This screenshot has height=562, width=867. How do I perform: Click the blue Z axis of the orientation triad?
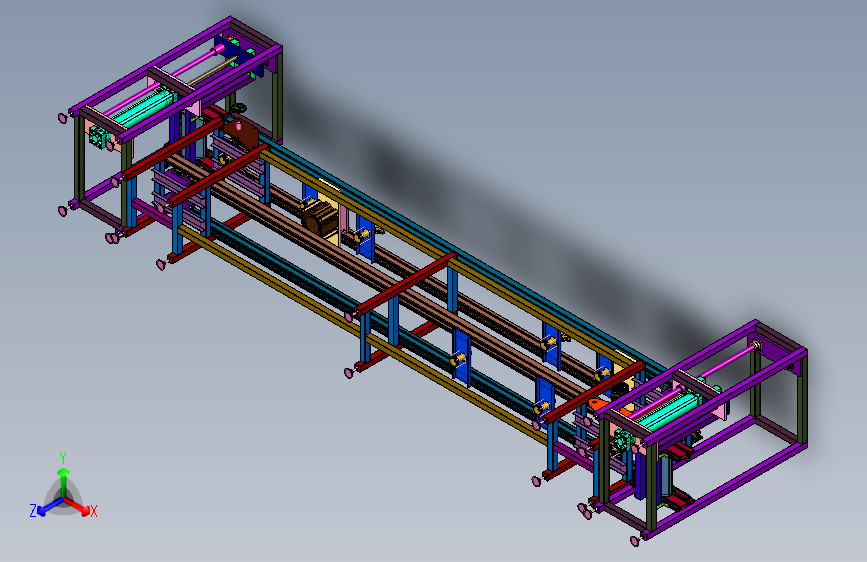coord(50,506)
